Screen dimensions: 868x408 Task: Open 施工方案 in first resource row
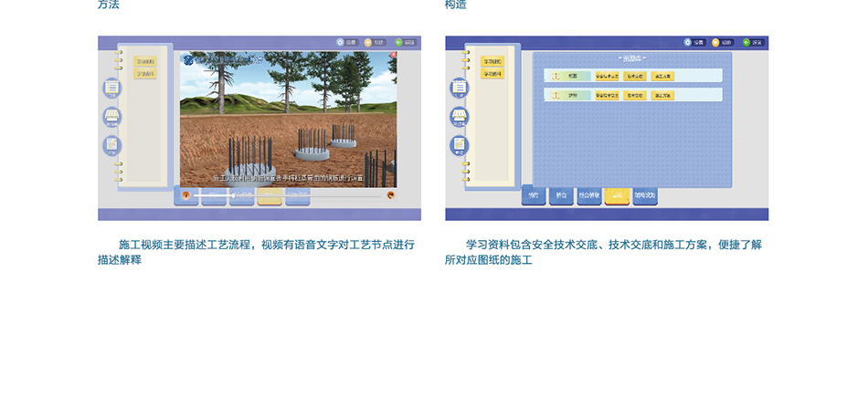(662, 76)
